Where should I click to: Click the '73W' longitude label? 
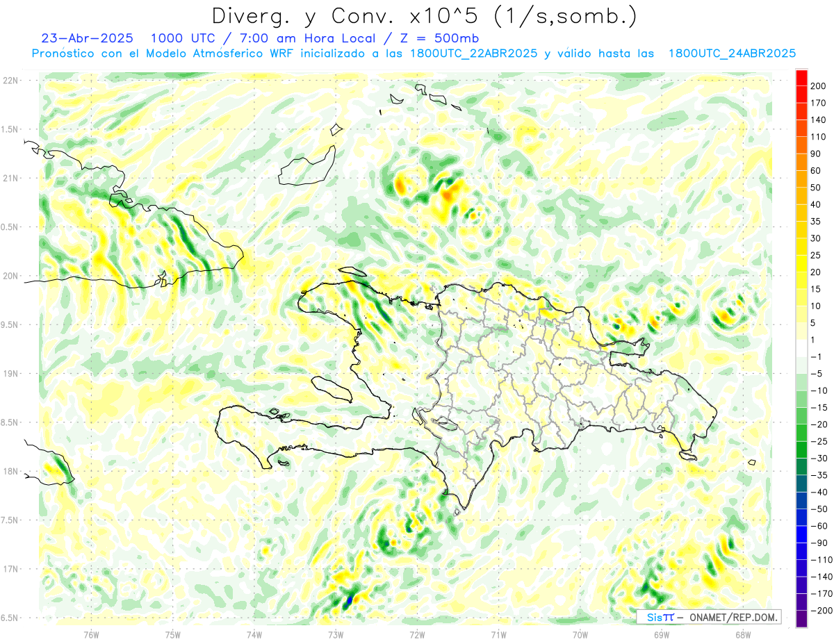(x=336, y=634)
